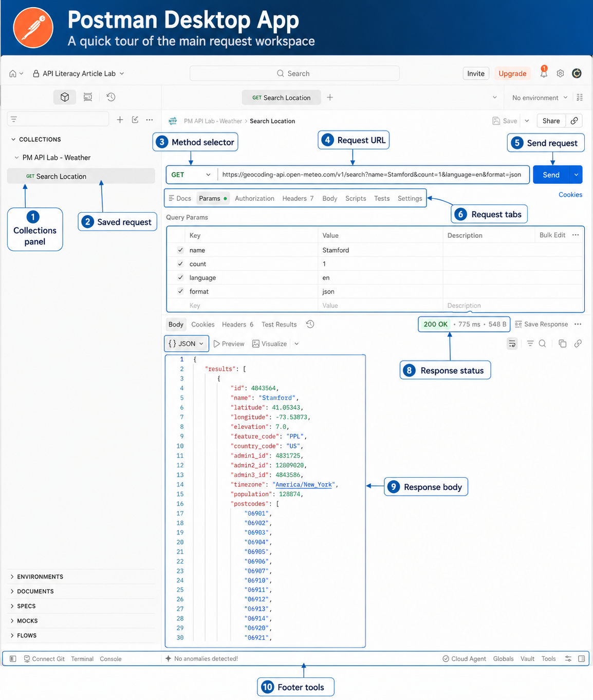This screenshot has height=700, width=593.
Task: Click the empty Key parameter cell
Action: tap(252, 305)
